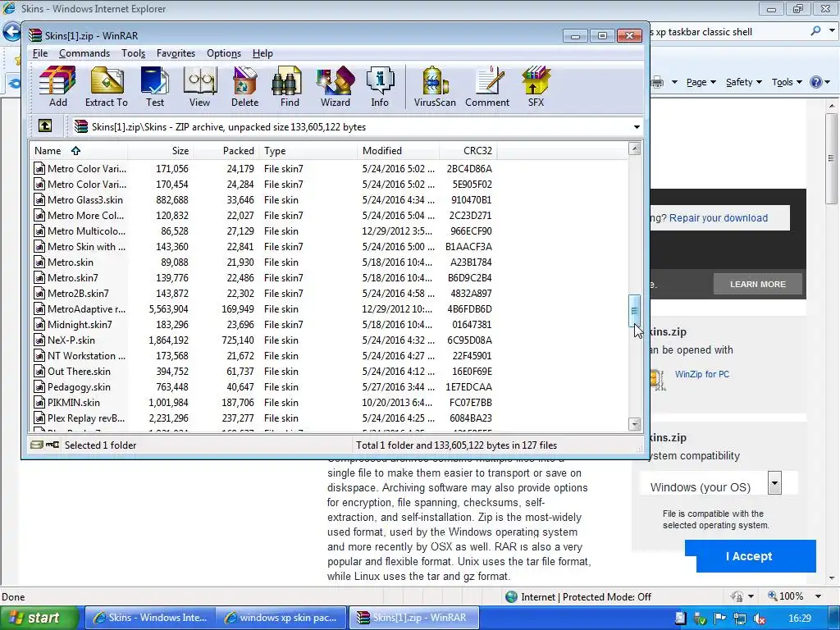Run VirusScan from the toolbar
This screenshot has width=840, height=630.
pyautogui.click(x=435, y=86)
